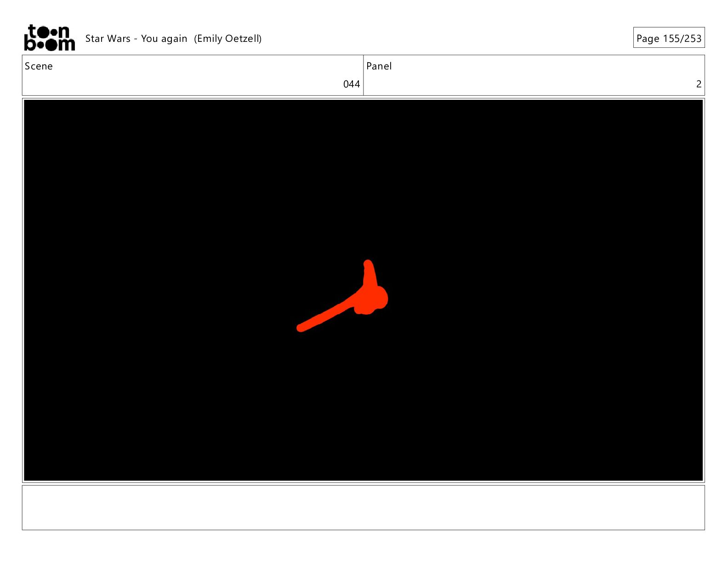Screen dimensions: 728x563
Task: Click the empty notes box below panel
Action: [x=363, y=507]
